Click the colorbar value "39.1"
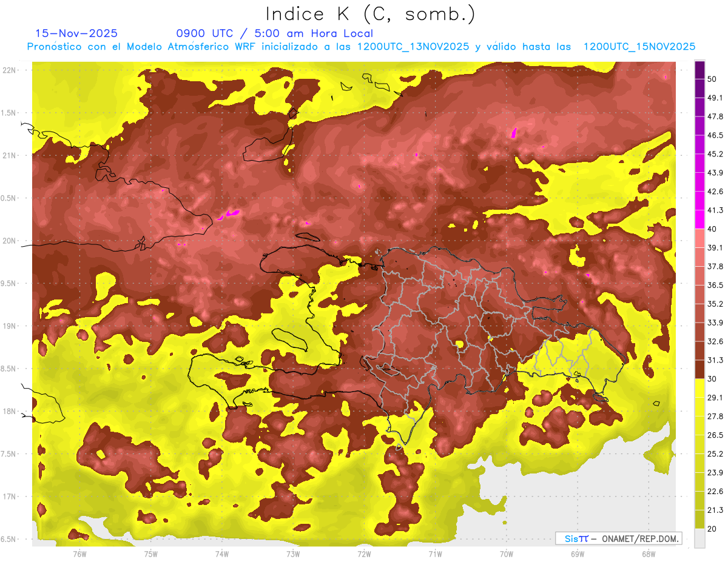This screenshot has width=728, height=562. pos(715,247)
